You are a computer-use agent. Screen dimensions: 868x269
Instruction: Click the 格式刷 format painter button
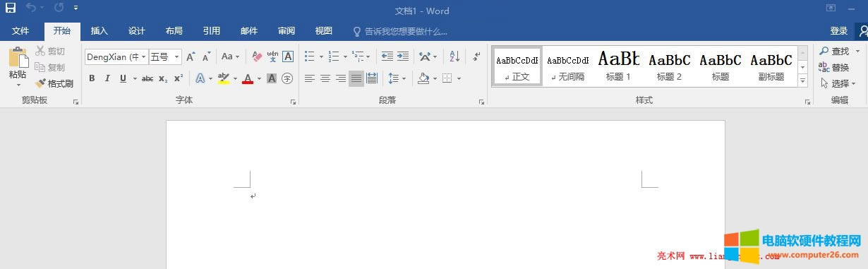[54, 83]
